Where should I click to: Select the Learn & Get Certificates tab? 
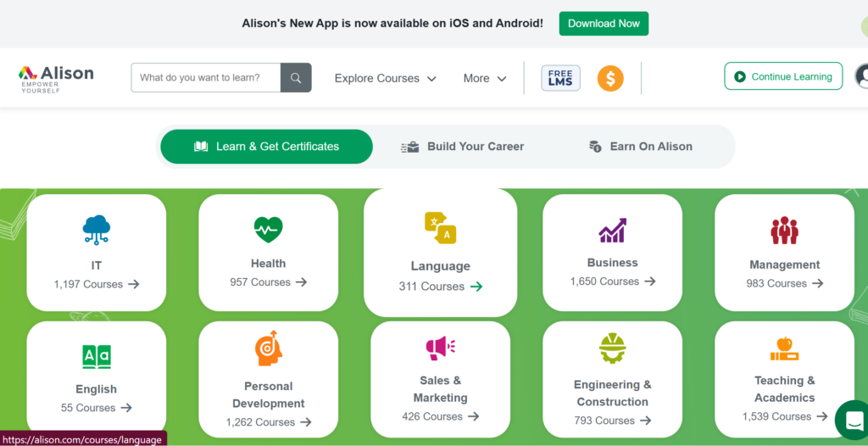[x=266, y=147]
